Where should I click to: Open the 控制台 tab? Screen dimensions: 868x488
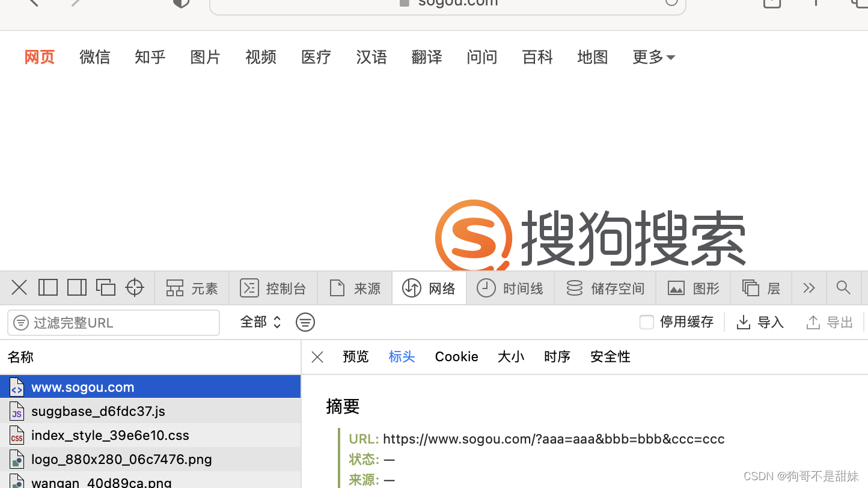tap(273, 288)
